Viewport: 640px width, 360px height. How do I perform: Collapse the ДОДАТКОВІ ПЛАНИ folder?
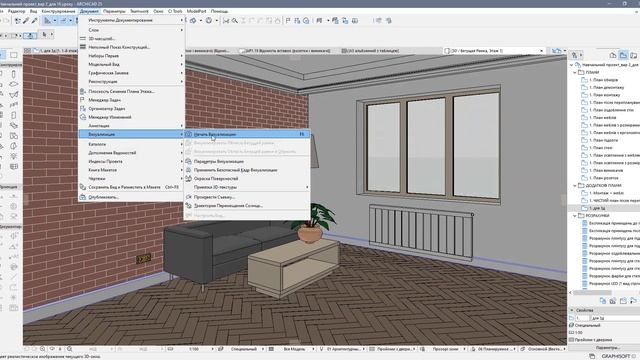point(575,186)
